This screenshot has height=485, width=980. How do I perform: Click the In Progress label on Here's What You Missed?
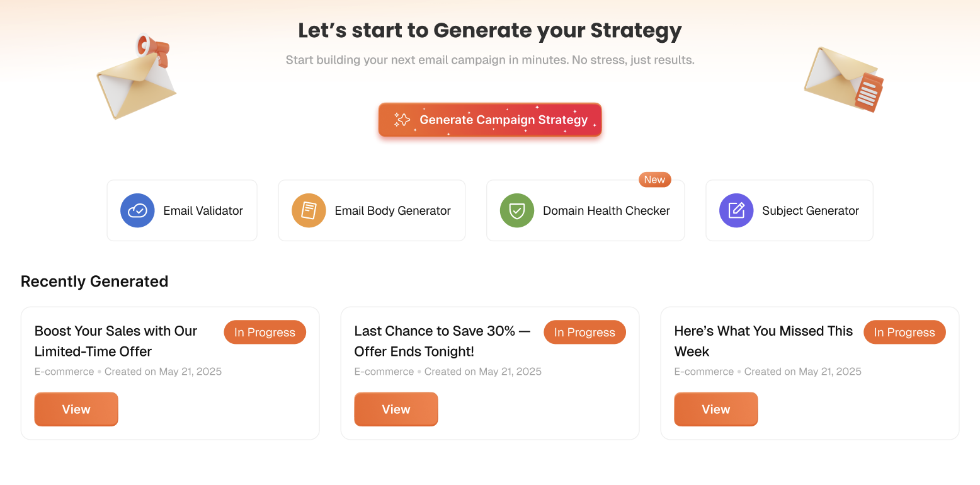pyautogui.click(x=904, y=332)
